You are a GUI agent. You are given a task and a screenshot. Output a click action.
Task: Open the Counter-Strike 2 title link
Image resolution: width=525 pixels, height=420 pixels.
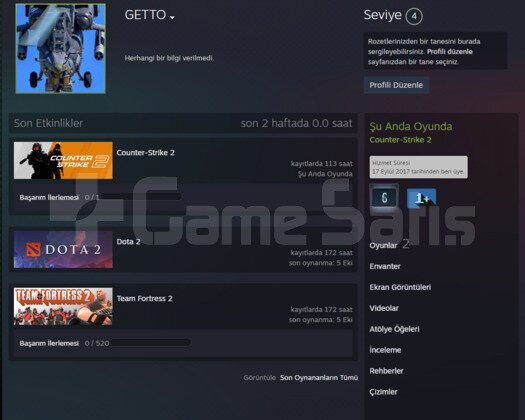(146, 153)
